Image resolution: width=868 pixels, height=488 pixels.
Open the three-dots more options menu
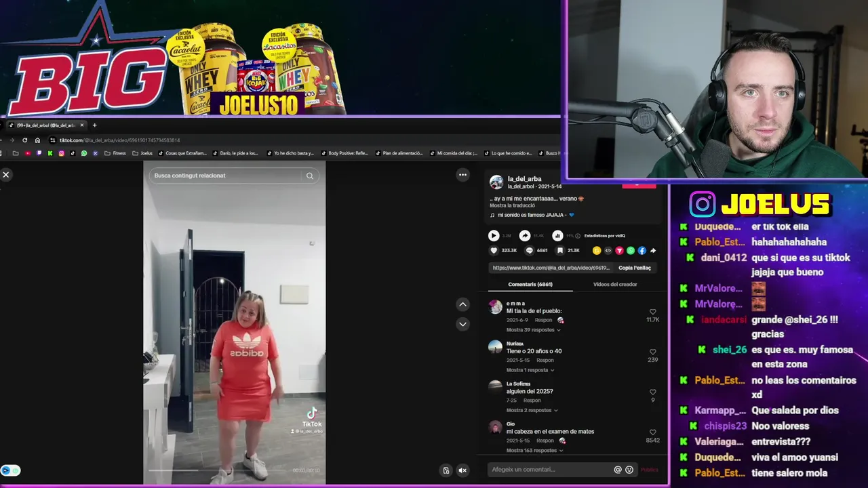[x=462, y=175]
